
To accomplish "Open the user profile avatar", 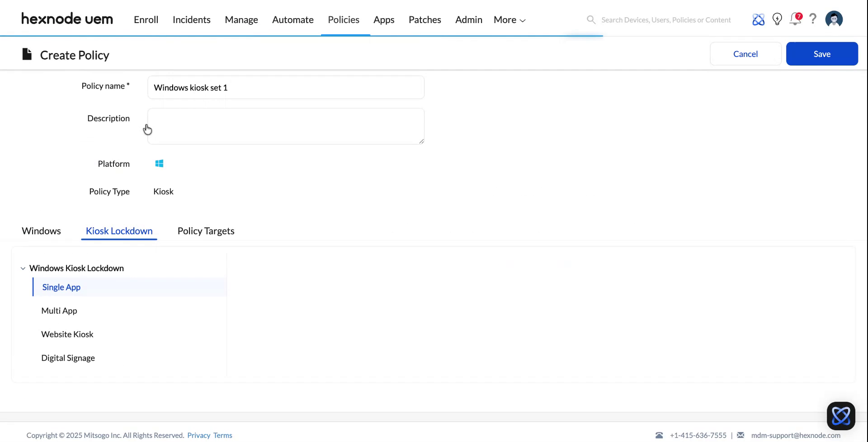I will click(x=834, y=19).
